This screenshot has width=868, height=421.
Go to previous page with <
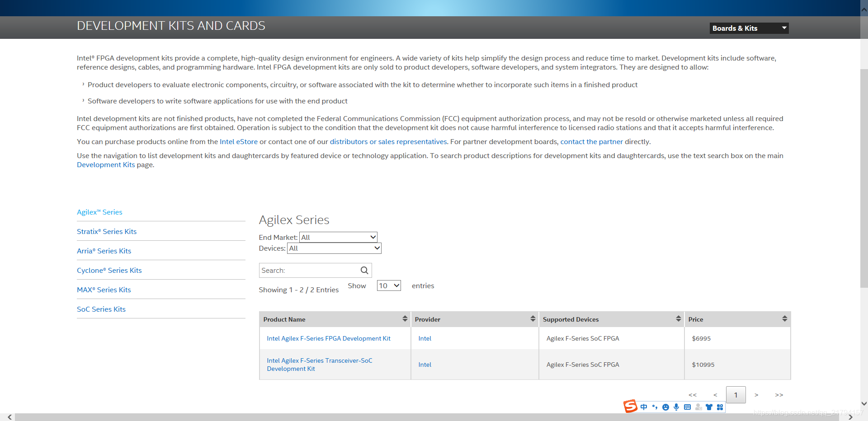coord(715,395)
